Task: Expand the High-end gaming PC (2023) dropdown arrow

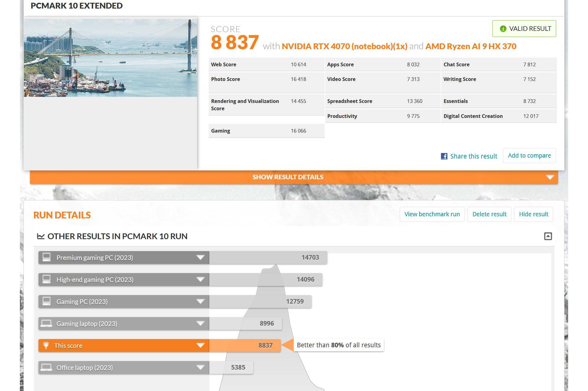Action: tap(200, 279)
